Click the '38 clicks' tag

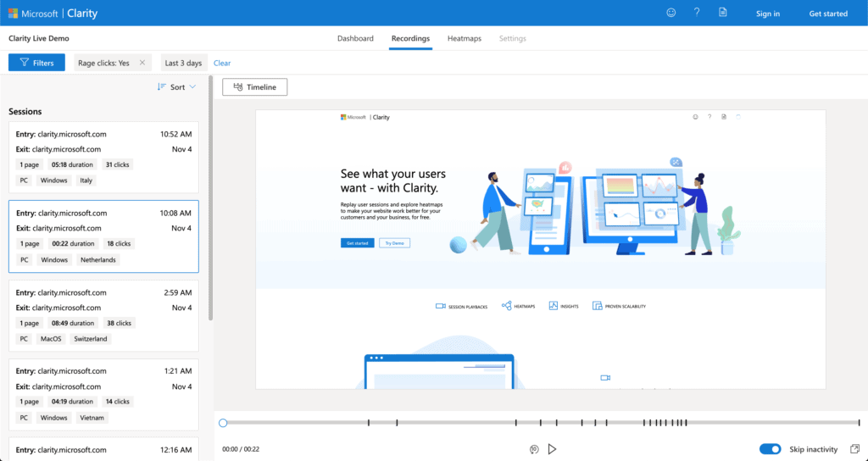[x=119, y=323]
